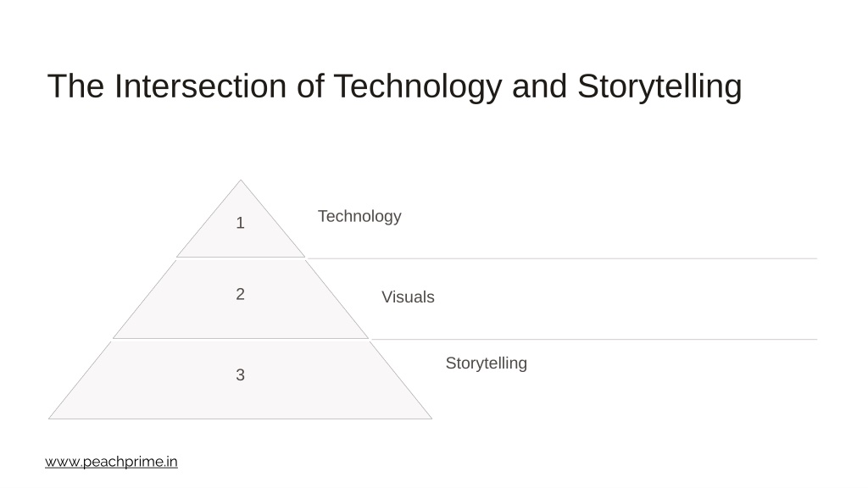This screenshot has width=868, height=488.
Task: Select the middle pyramid tier numbered 2
Action: 240,299
